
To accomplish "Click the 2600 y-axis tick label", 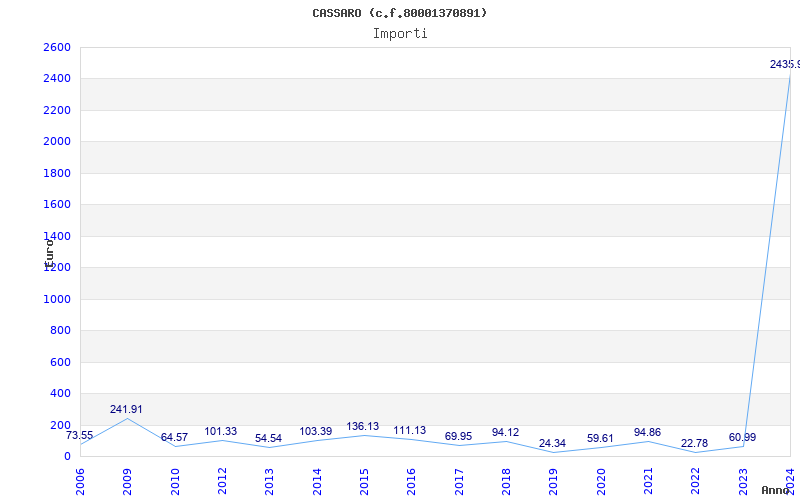I will tap(57, 47).
